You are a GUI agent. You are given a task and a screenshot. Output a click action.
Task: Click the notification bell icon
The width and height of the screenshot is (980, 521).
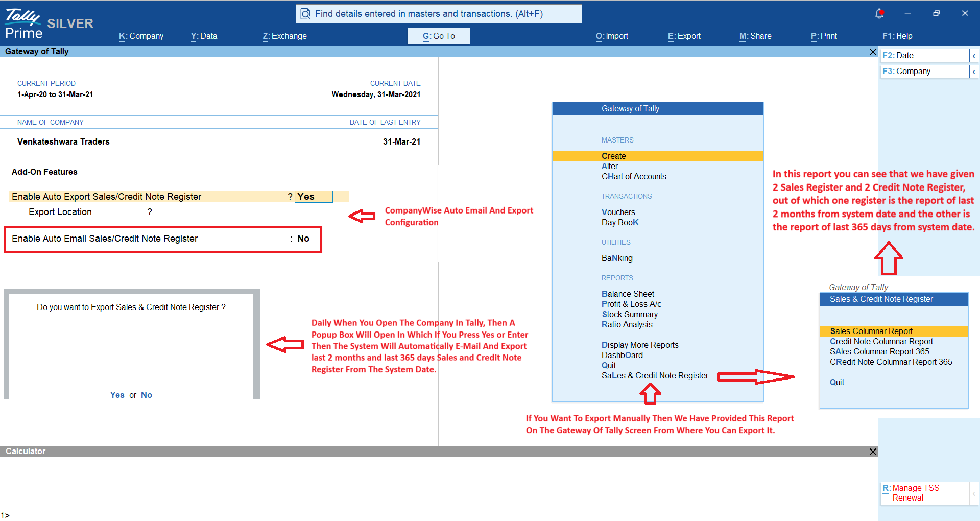point(879,14)
